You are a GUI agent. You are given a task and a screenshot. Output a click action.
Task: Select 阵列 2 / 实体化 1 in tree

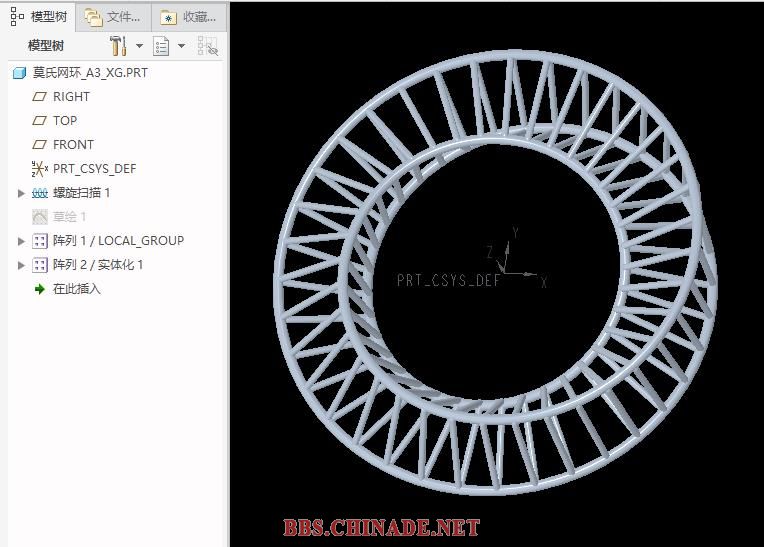pos(98,264)
